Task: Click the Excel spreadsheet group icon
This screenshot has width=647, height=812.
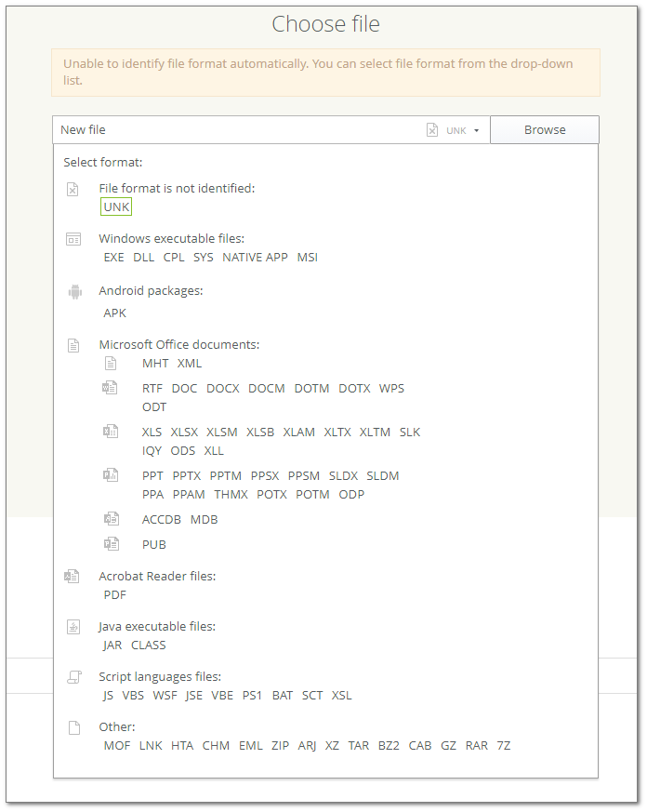Action: coord(111,431)
